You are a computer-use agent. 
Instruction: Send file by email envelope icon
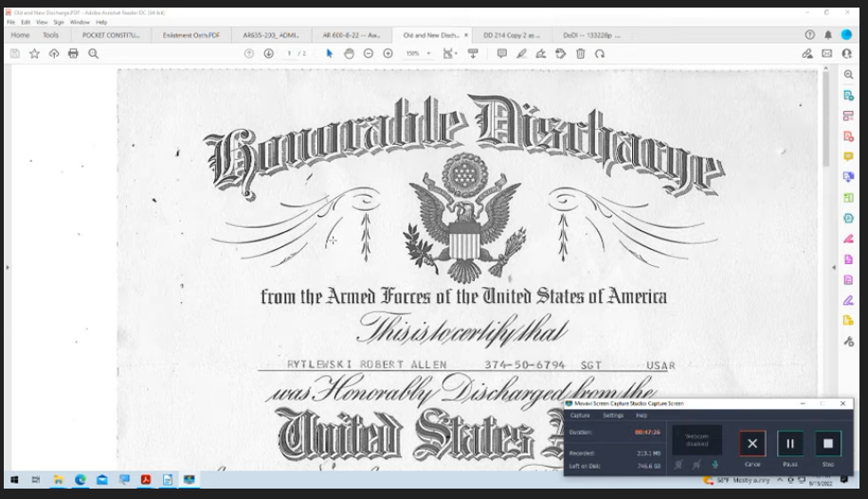pyautogui.click(x=826, y=54)
